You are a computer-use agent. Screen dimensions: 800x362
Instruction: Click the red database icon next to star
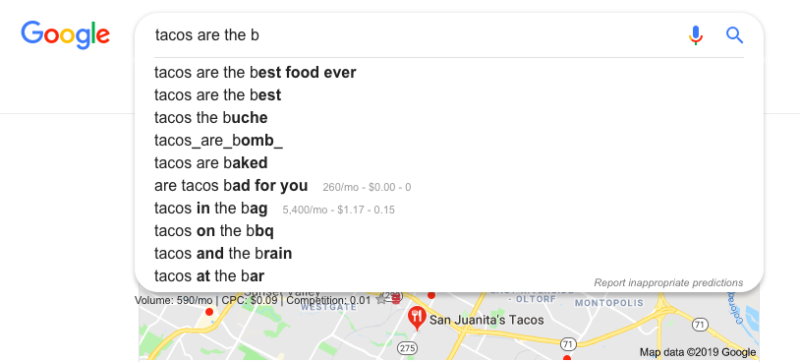click(x=396, y=299)
